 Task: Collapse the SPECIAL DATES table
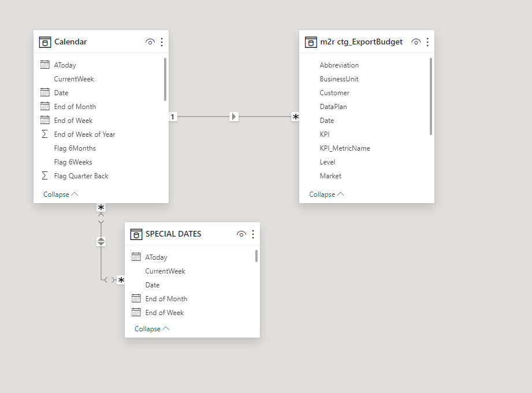coord(152,329)
